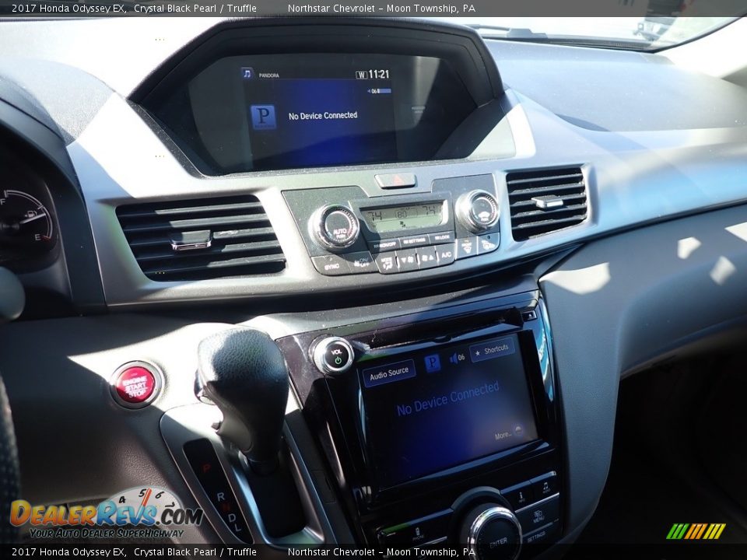Tap Pandora P logo on upper display

264,117
